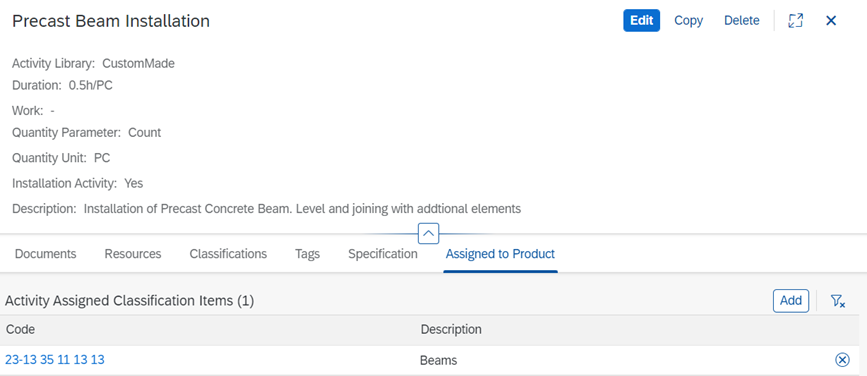Remove the Beams classification row
Viewport: 867px width, 376px height.
pyautogui.click(x=841, y=360)
